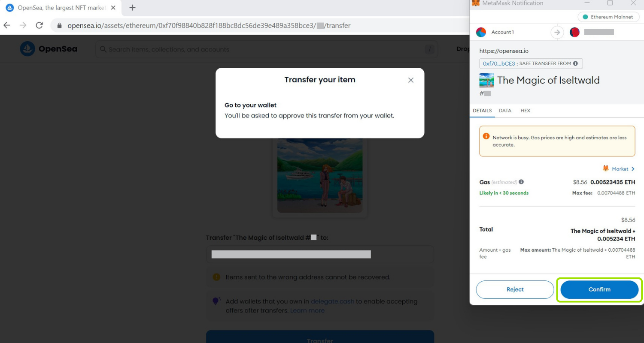Click the Safe Transfer From info icon
Screen dimensions: 644x343
(575, 63)
